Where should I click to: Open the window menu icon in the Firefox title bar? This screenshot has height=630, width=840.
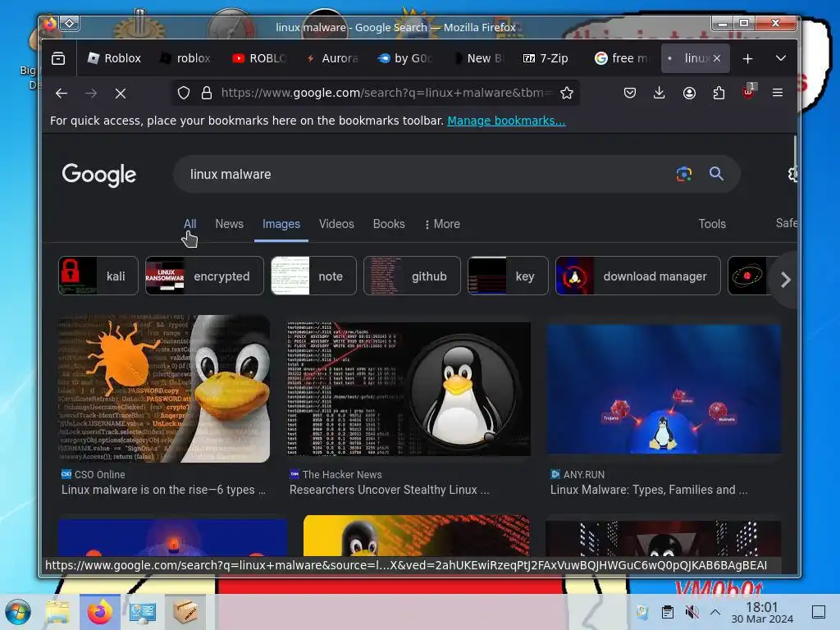70,24
